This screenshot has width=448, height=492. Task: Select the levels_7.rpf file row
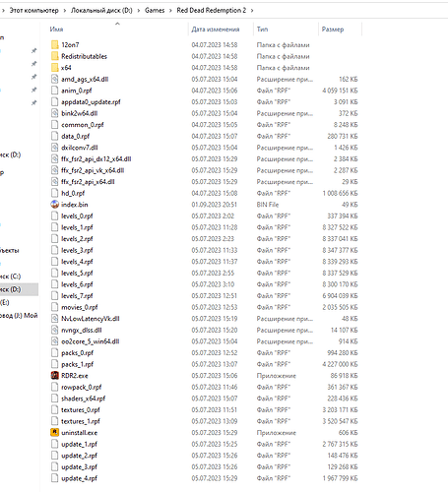pos(204,296)
